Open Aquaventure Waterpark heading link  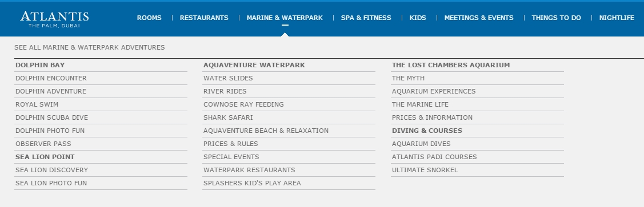pyautogui.click(x=254, y=65)
